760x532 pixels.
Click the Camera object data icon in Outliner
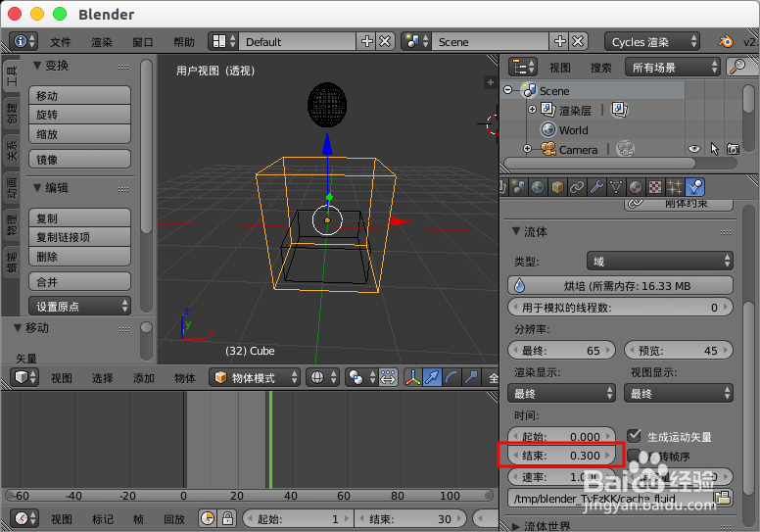[625, 149]
